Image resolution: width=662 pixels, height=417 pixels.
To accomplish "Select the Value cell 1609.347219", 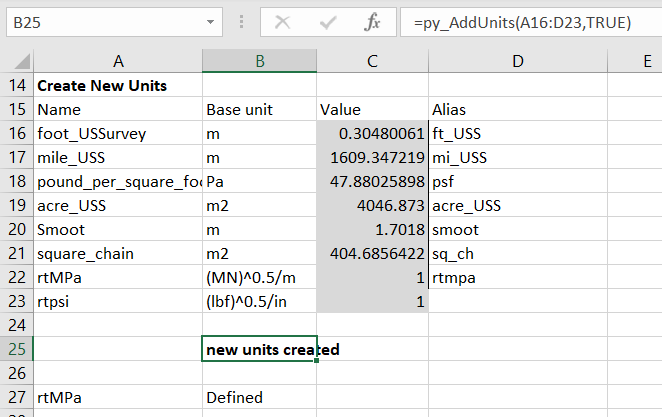I will coord(372,157).
